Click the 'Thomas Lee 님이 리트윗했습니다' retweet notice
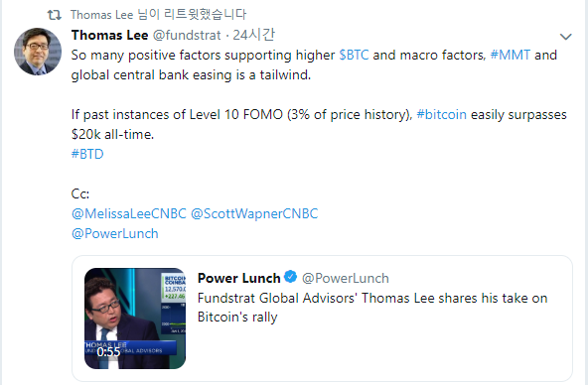 pyautogui.click(x=158, y=15)
